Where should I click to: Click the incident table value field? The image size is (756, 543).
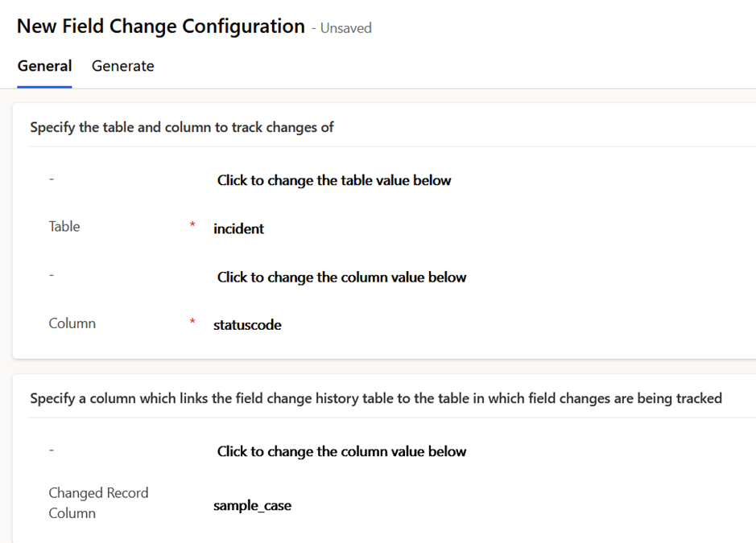click(238, 228)
